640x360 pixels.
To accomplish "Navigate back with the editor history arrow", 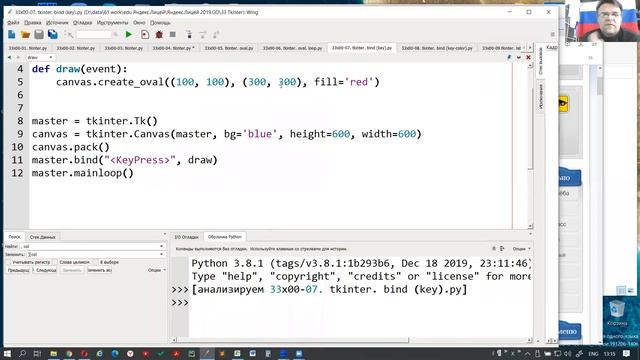I will [x=9, y=58].
